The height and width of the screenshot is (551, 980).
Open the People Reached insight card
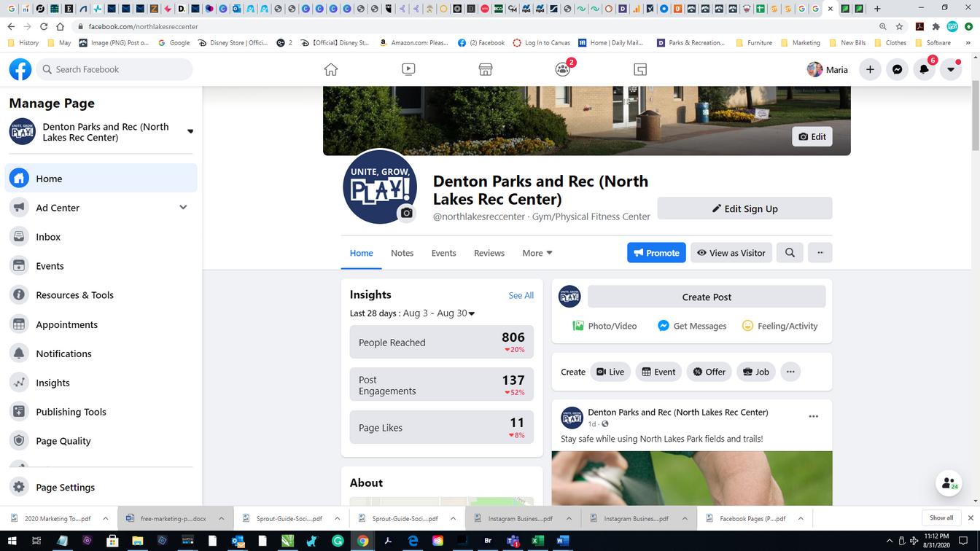pos(442,342)
